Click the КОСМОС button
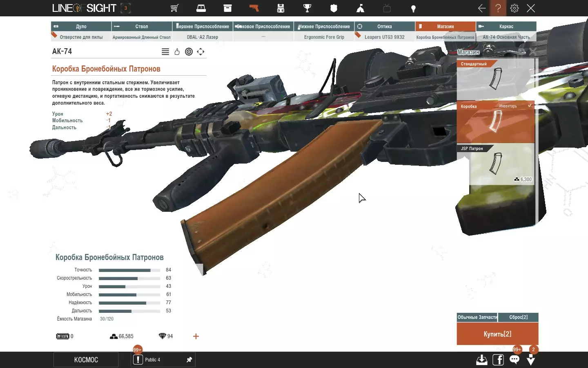Image resolution: width=588 pixels, height=368 pixels. 86,360
